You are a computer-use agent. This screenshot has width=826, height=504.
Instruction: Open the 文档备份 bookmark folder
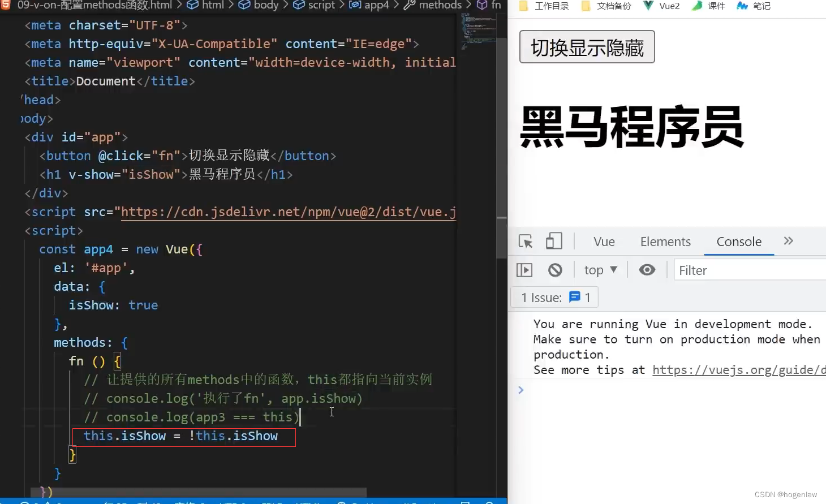coord(606,6)
